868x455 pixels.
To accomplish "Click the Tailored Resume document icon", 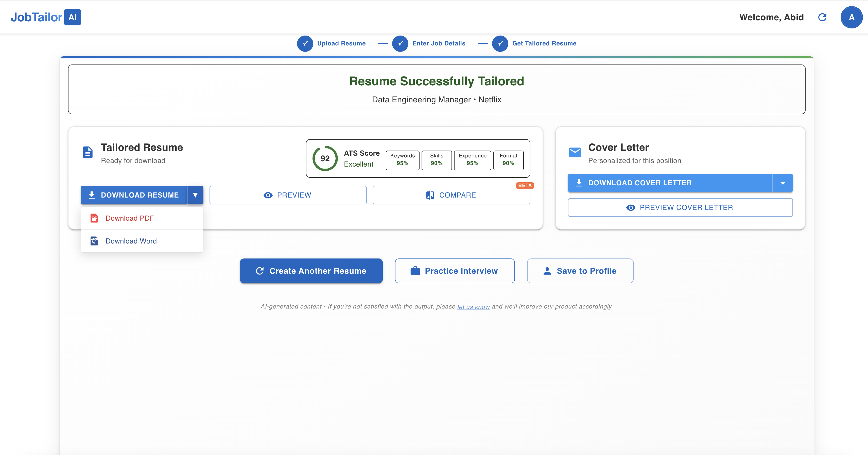I will (88, 152).
